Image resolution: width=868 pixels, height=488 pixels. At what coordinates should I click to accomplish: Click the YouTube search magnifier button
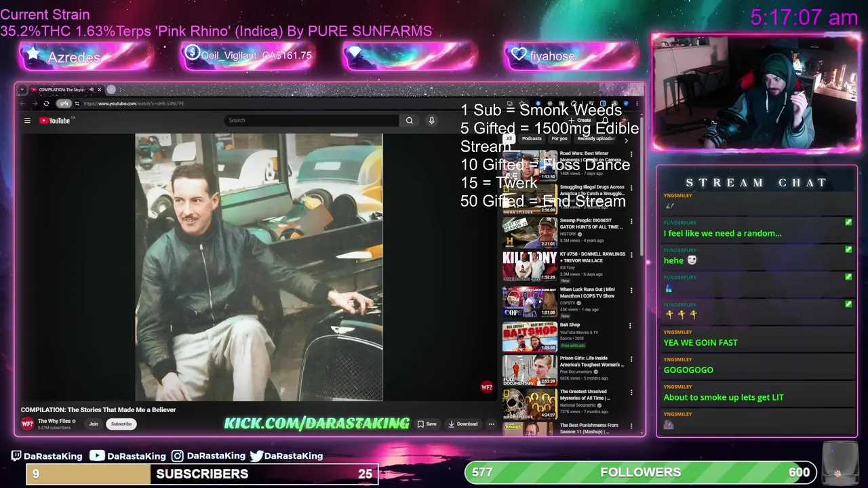click(410, 121)
